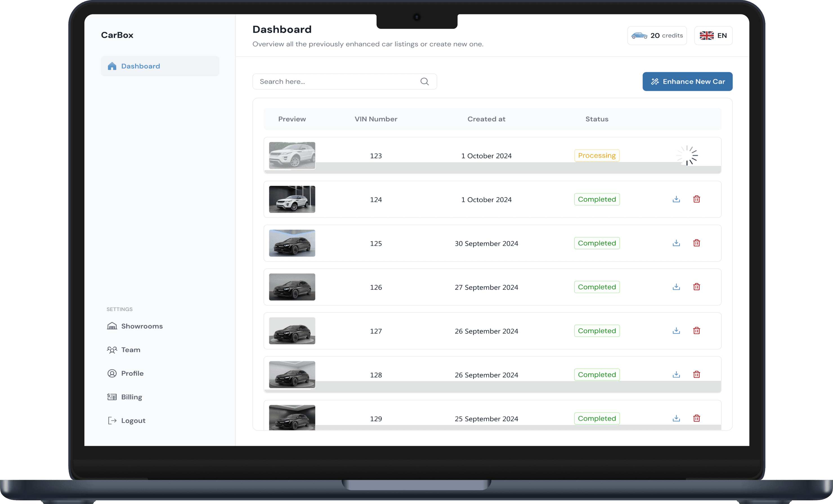The width and height of the screenshot is (833, 504).
Task: Delete the listing with VIN 128
Action: (x=697, y=374)
